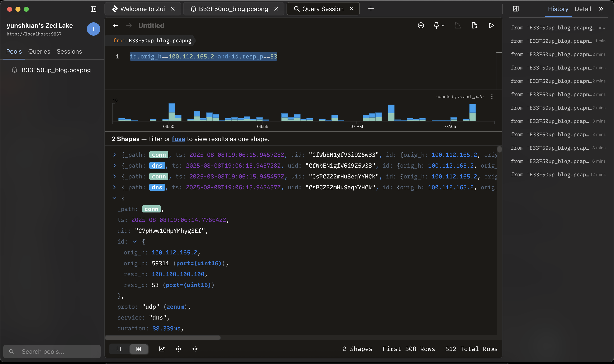Image resolution: width=614 pixels, height=364 pixels.
Task: Toggle the right history pane icon
Action: pyautogui.click(x=516, y=9)
